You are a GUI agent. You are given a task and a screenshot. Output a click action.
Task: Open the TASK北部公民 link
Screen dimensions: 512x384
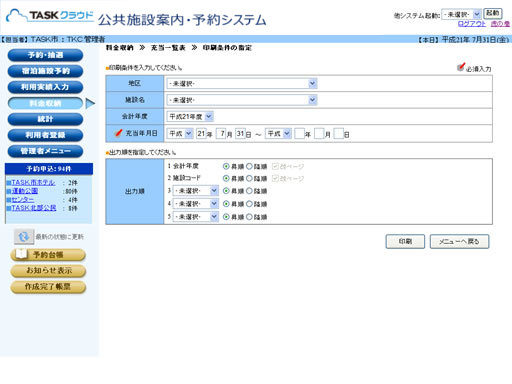(x=34, y=208)
